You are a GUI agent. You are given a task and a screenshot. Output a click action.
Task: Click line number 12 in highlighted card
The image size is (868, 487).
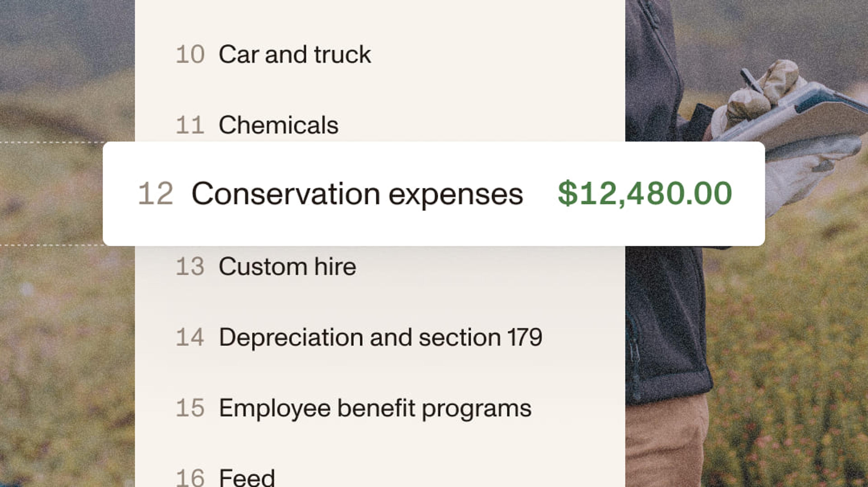pos(156,194)
